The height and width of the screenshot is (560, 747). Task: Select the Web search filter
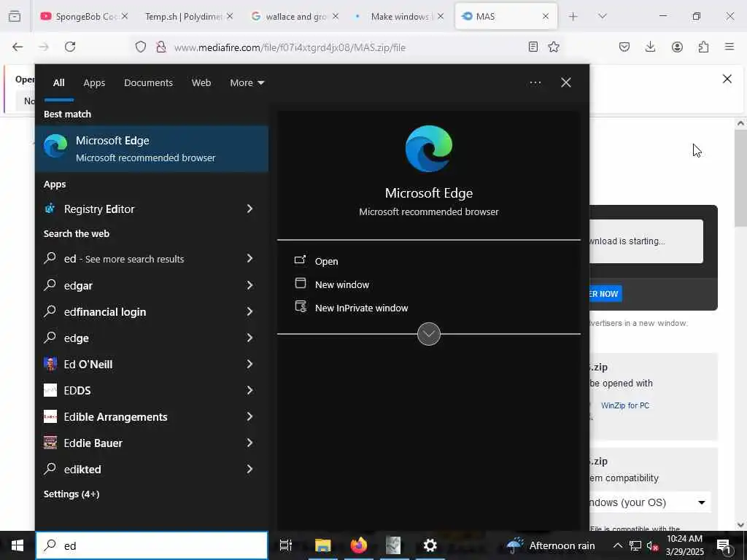click(x=201, y=83)
